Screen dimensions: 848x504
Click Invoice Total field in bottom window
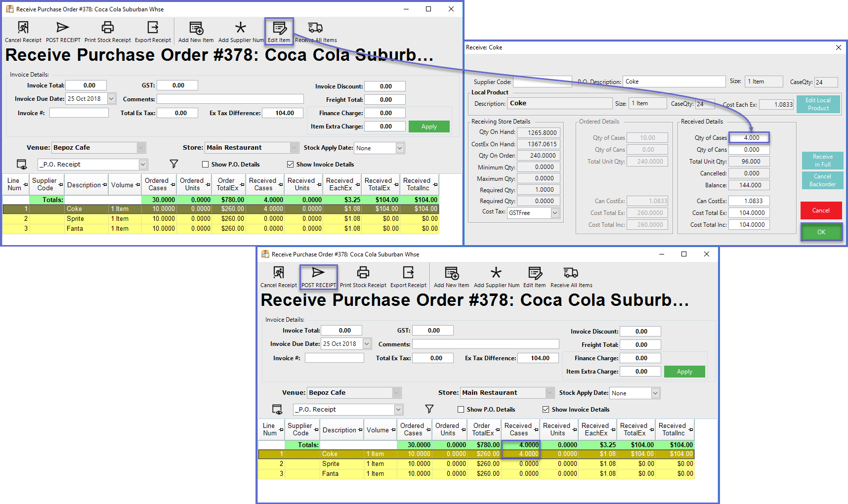click(x=342, y=331)
